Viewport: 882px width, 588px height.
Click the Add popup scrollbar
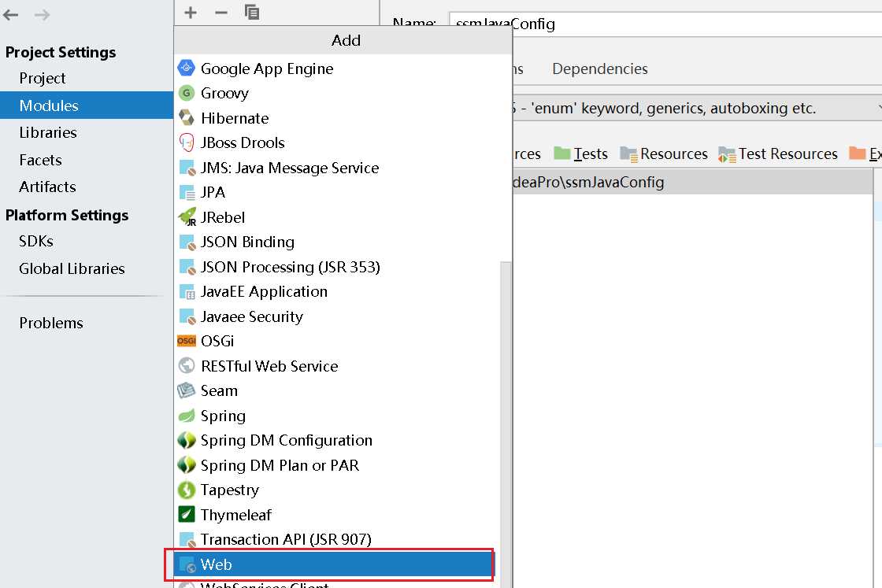(506, 424)
